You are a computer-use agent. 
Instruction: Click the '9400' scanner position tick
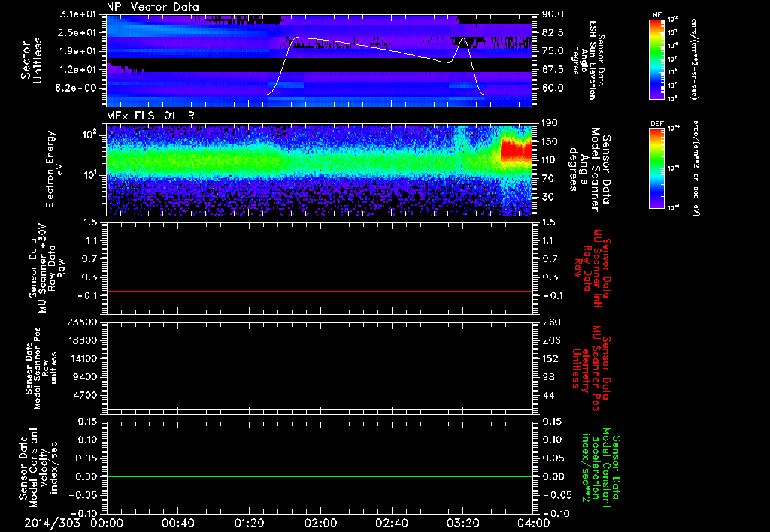point(85,377)
